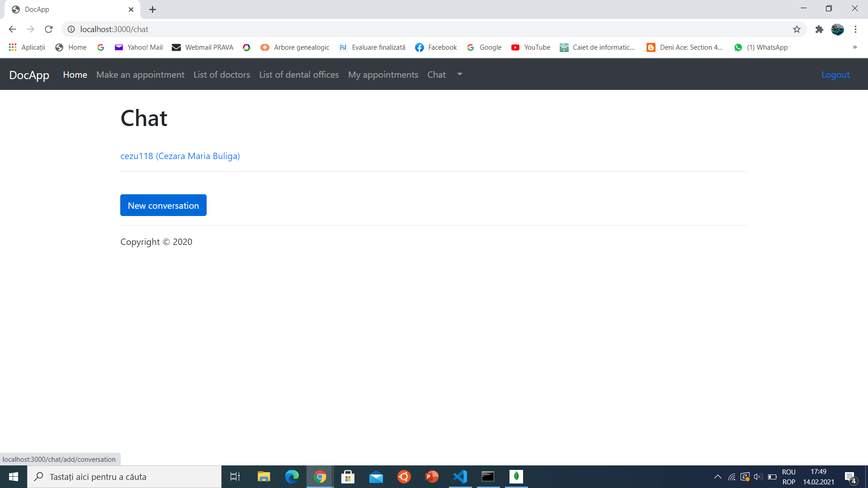Open the YouTube bookmark
Image resolution: width=868 pixels, height=488 pixels.
530,47
